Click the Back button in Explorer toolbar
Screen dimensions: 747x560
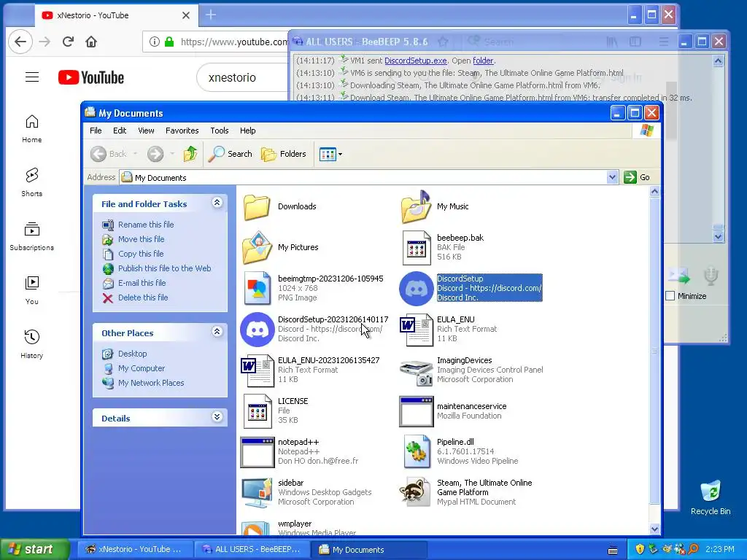click(x=109, y=154)
